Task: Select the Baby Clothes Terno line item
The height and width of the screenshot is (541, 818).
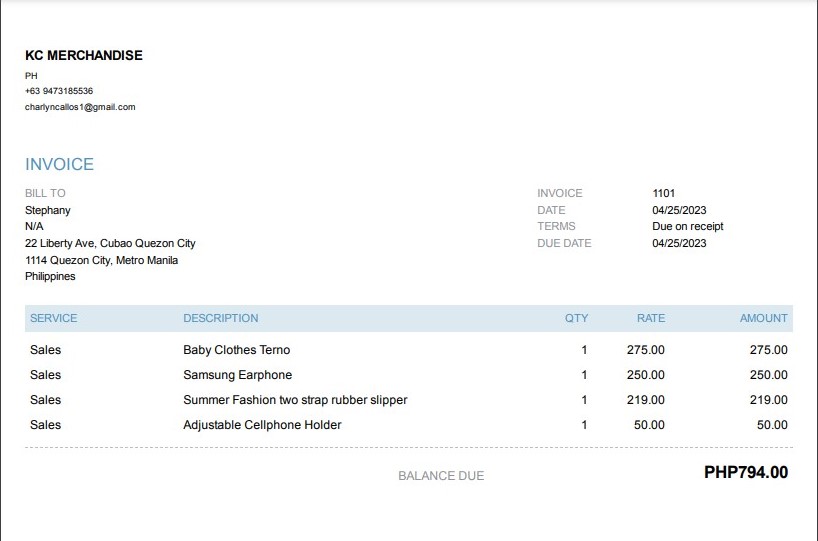Action: [x=236, y=350]
